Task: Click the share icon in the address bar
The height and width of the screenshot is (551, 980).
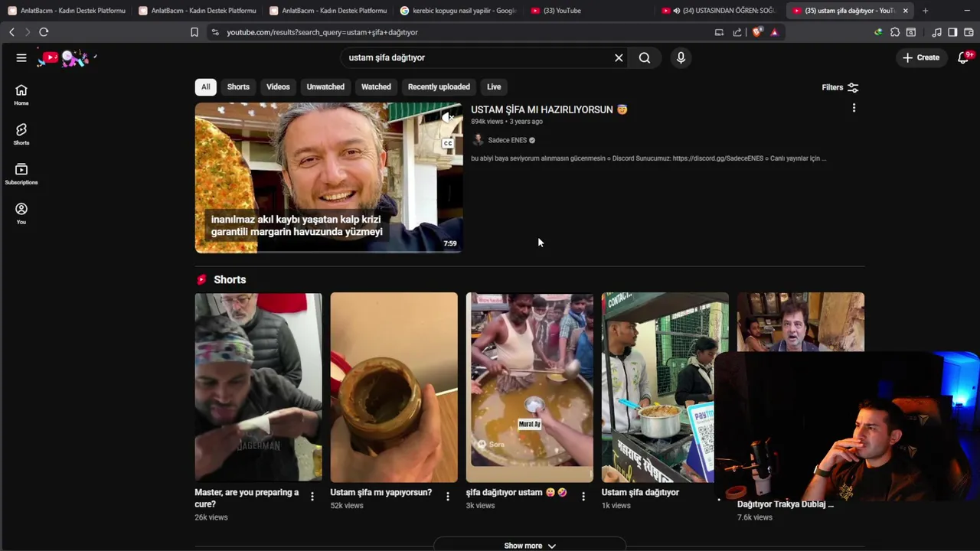Action: [737, 32]
